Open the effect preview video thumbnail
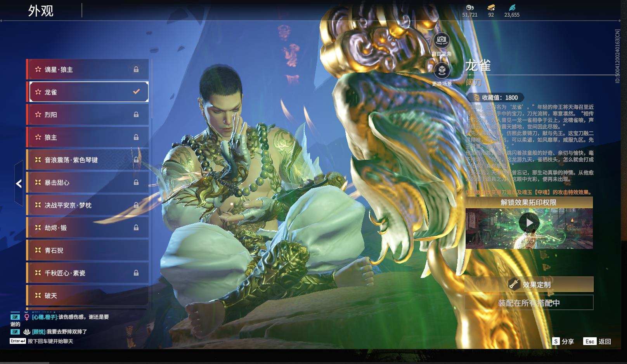Viewport: 627px width, 364px height. pyautogui.click(x=529, y=229)
